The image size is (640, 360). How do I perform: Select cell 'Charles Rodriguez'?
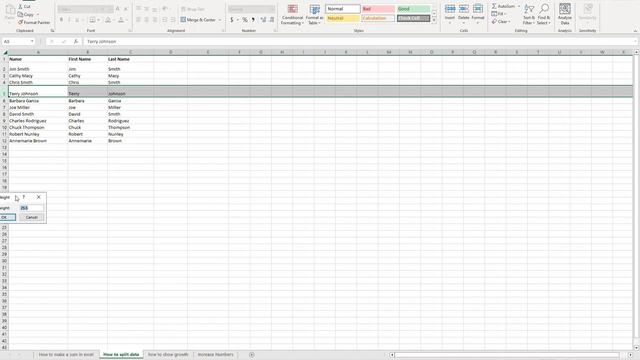(38, 121)
